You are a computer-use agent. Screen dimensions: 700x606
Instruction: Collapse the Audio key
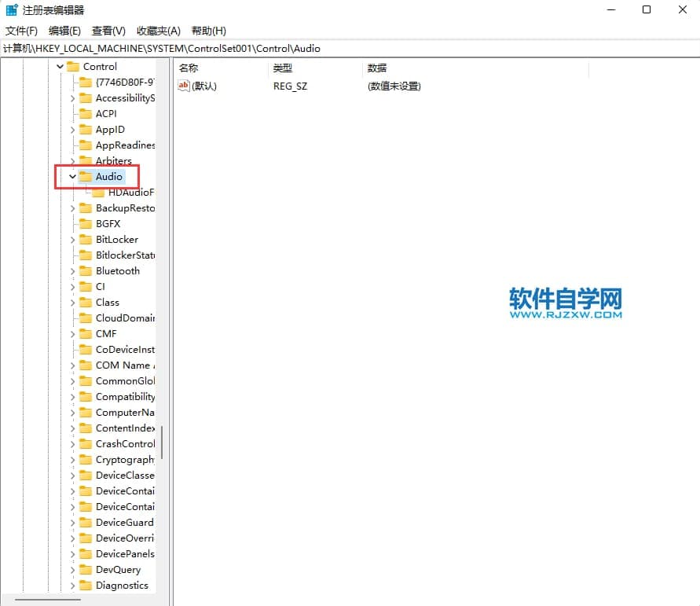pyautogui.click(x=72, y=177)
